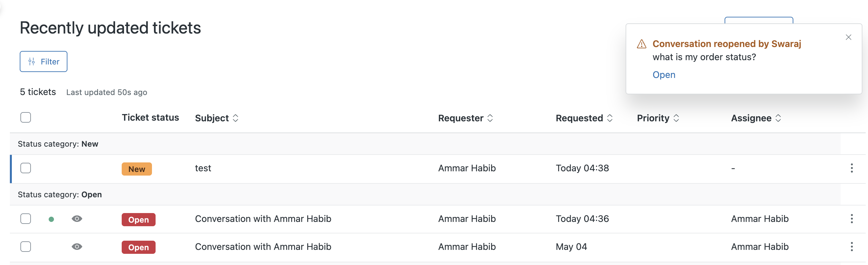Open the reopened conversation via Open link
This screenshot has width=868, height=265.
[x=663, y=75]
